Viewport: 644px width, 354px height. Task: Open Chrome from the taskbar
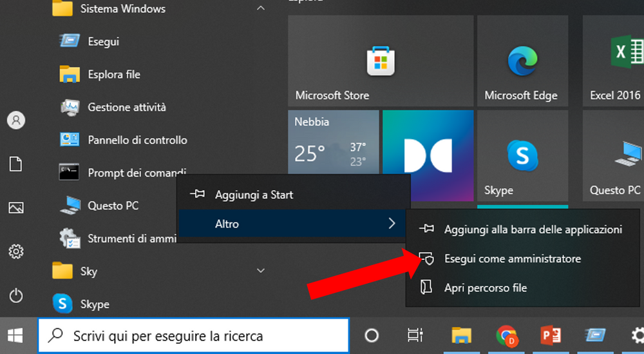click(507, 335)
